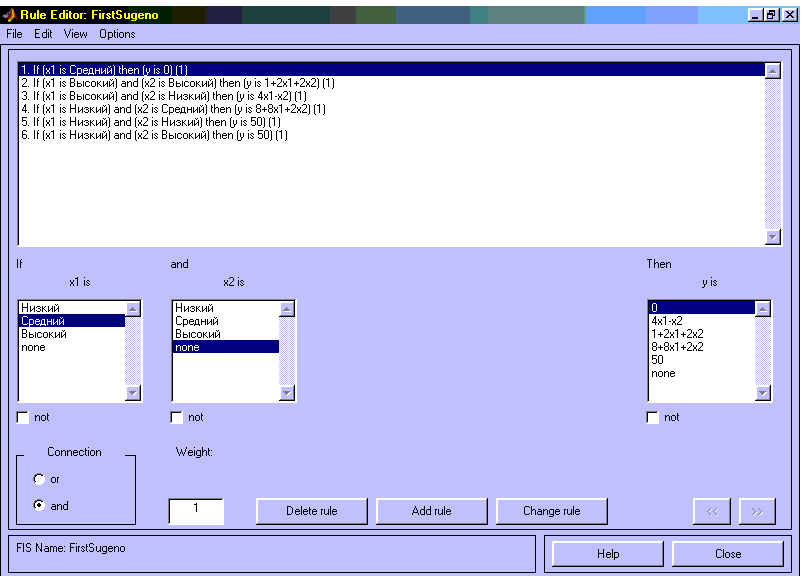The image size is (802, 582).
Task: Click rule list scrollbar up arrow
Action: click(772, 71)
